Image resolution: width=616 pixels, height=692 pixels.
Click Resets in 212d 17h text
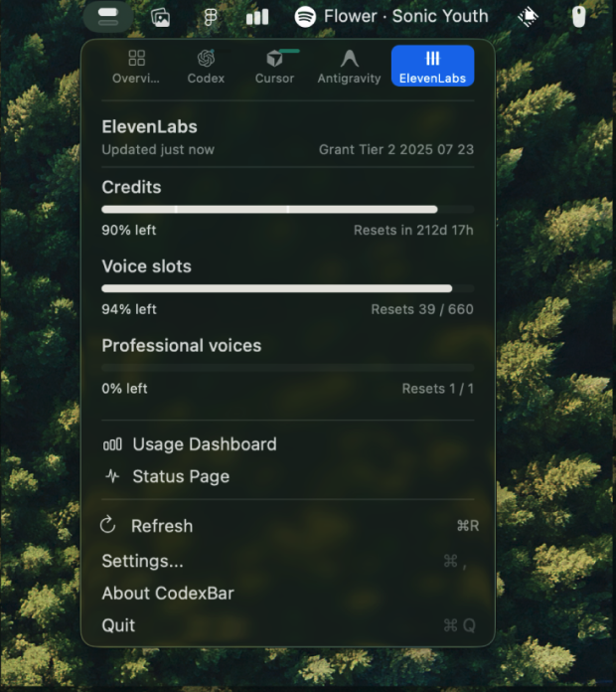point(413,230)
